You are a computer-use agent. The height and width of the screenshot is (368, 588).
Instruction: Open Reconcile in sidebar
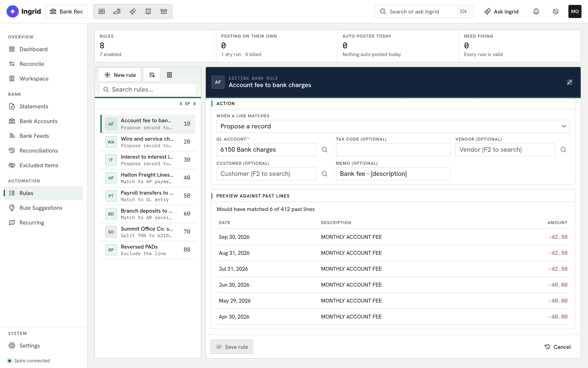(x=43, y=64)
